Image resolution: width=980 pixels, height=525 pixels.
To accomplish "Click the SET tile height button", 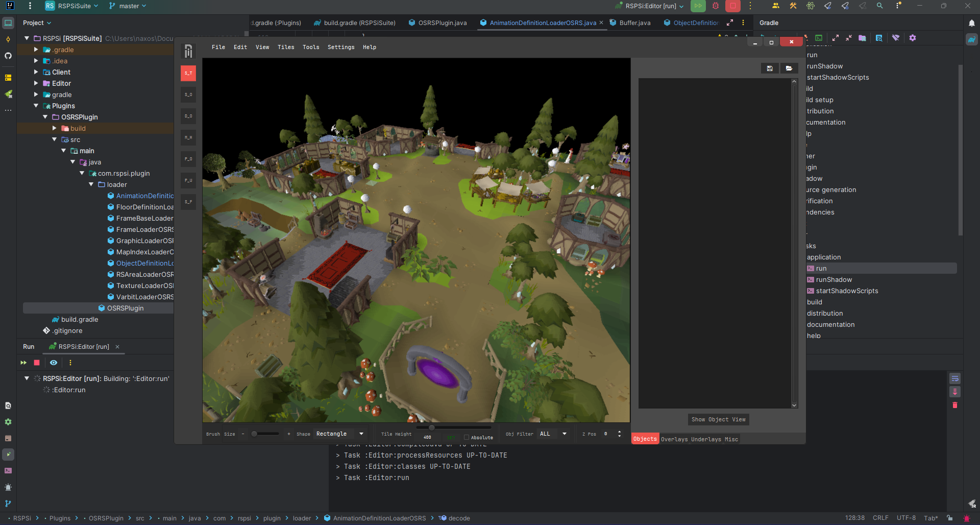I will click(451, 437).
